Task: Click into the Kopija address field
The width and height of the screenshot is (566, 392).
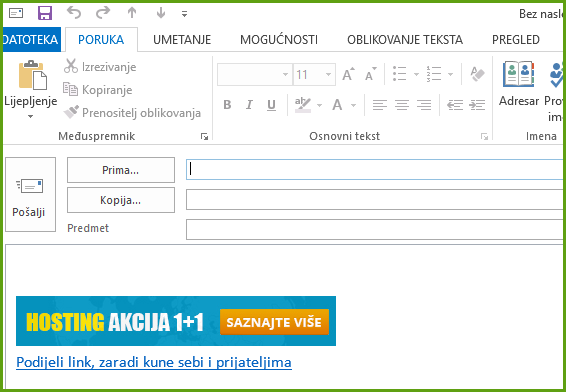Action: pyautogui.click(x=375, y=199)
